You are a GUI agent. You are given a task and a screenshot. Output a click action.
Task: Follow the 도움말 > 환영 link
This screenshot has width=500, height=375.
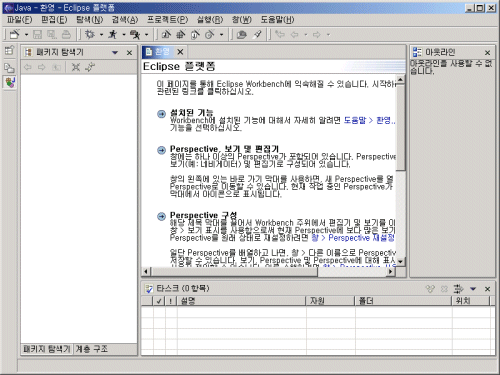[x=369, y=120]
